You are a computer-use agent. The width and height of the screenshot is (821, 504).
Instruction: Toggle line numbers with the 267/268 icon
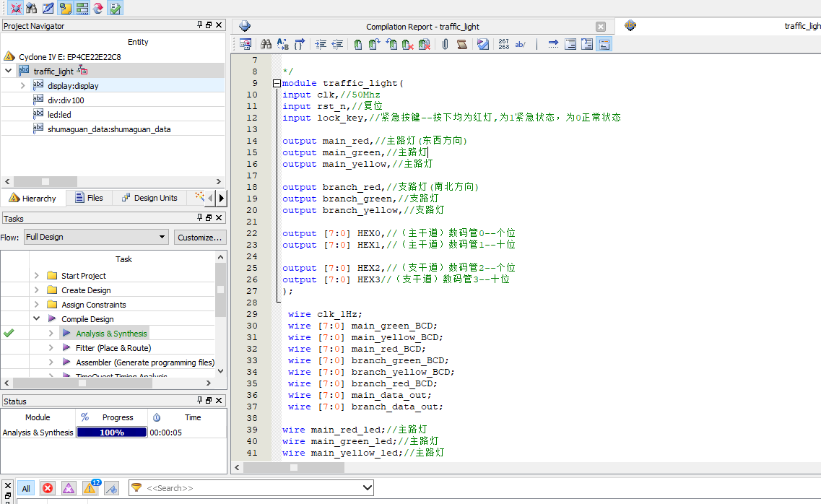coord(504,44)
